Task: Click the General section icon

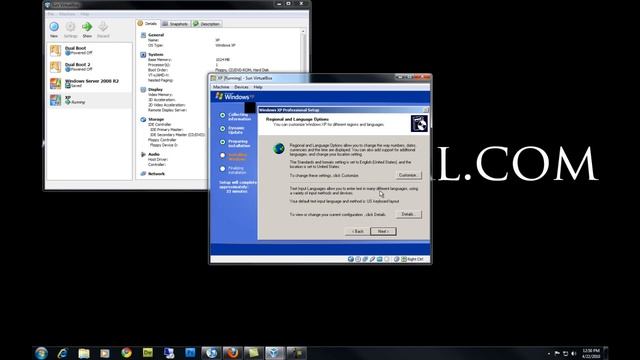Action: point(143,35)
